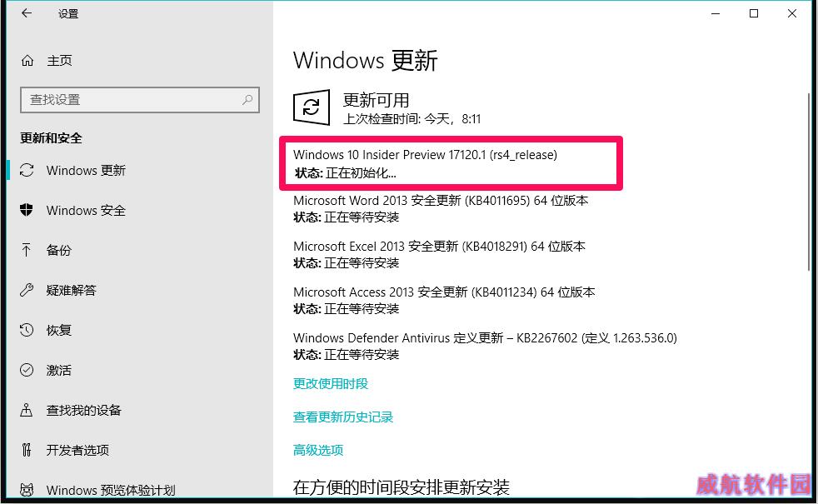Click 高级选项 link

pyautogui.click(x=318, y=450)
